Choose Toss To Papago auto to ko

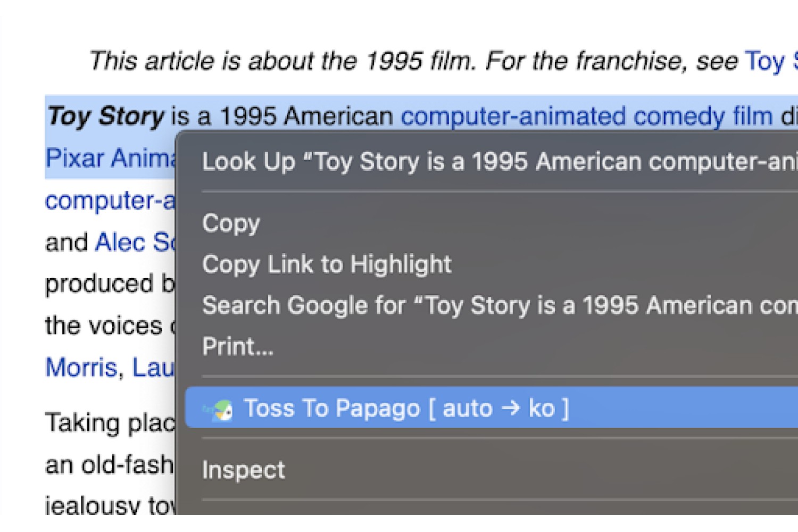(492, 408)
